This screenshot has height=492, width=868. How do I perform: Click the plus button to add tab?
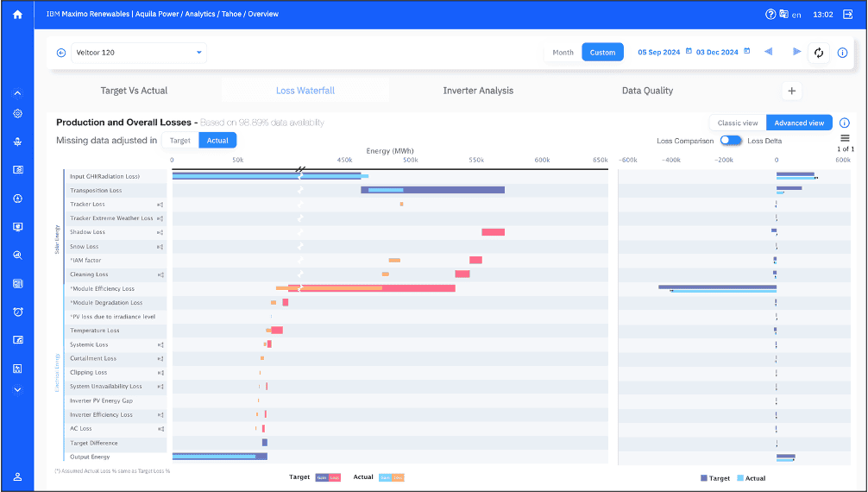792,91
